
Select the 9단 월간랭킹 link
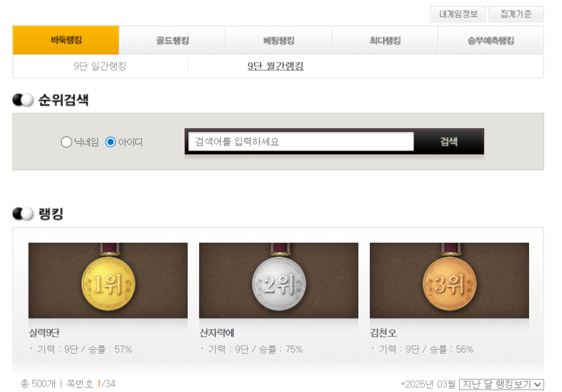pyautogui.click(x=276, y=66)
